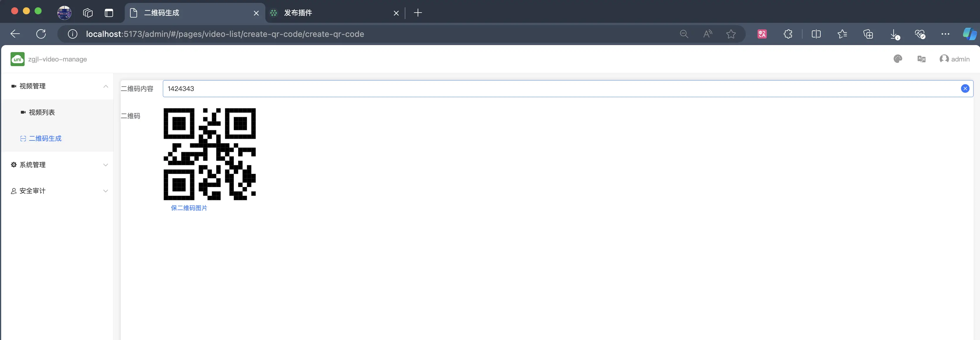Image resolution: width=980 pixels, height=340 pixels.
Task: Open browser extensions puzzle icon
Action: (788, 34)
